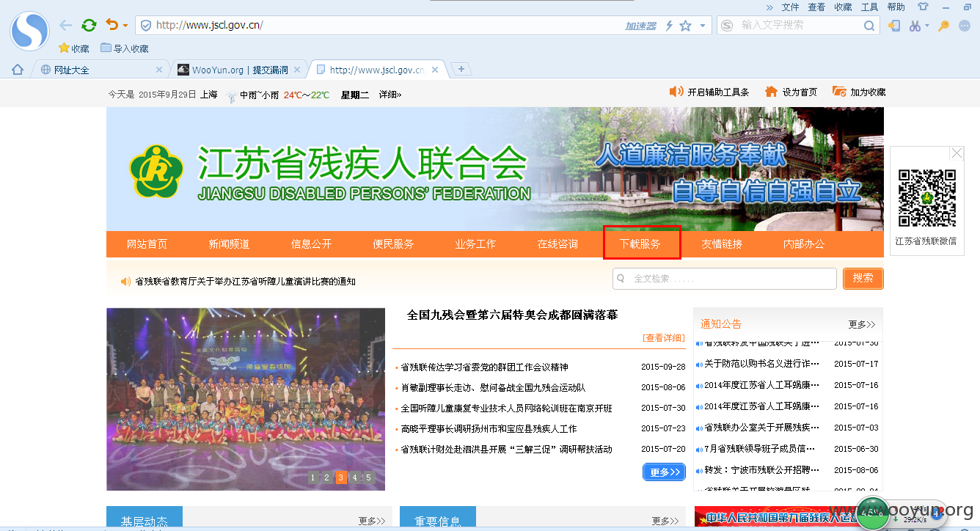The image size is (980, 531).
Task: Open 网站首页 in the navigation bar
Action: (147, 244)
